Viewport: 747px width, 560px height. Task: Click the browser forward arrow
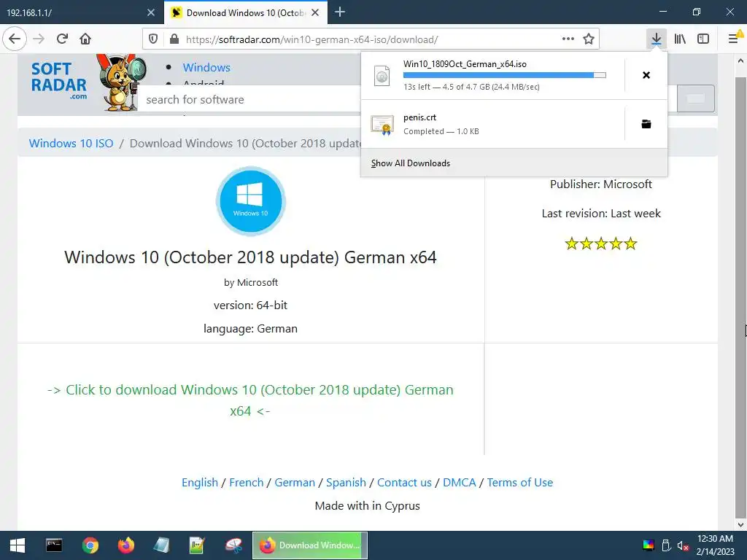coord(39,39)
